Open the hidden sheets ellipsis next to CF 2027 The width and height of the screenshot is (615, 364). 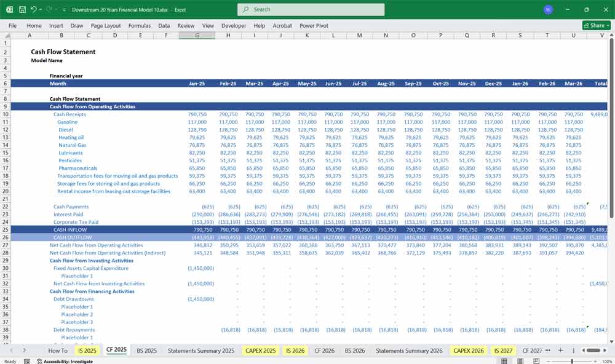pyautogui.click(x=548, y=350)
